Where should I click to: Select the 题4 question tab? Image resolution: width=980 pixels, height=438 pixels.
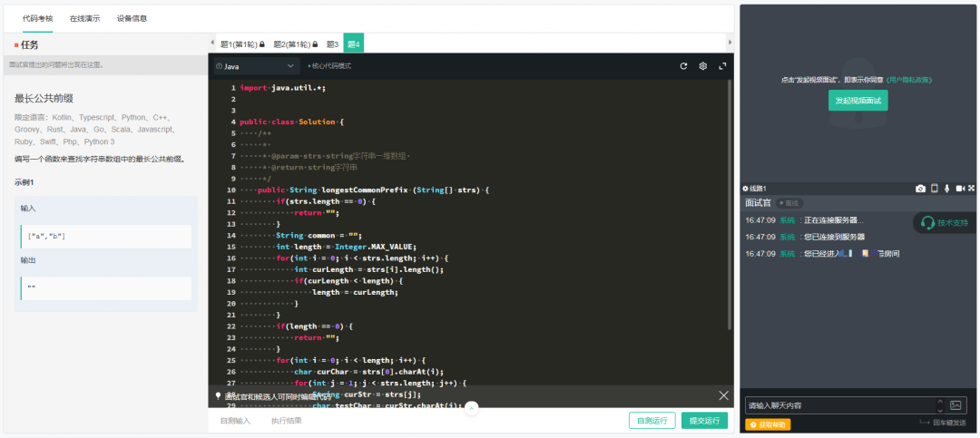coord(354,44)
